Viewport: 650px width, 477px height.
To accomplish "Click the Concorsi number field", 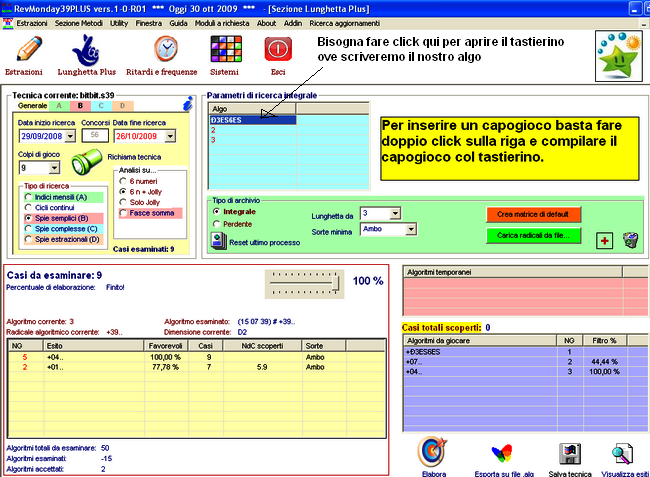I will [x=95, y=135].
